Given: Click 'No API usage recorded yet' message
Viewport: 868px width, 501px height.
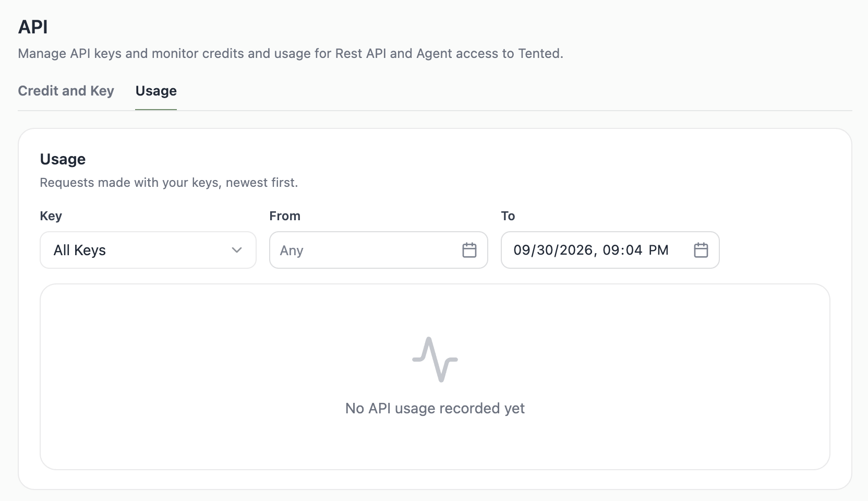Looking at the screenshot, I should coord(435,408).
